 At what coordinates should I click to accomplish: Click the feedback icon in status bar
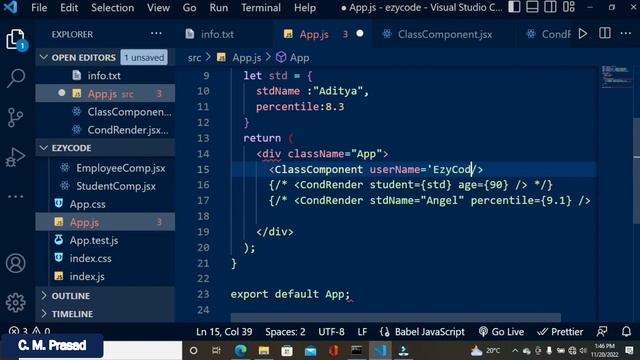click(602, 331)
